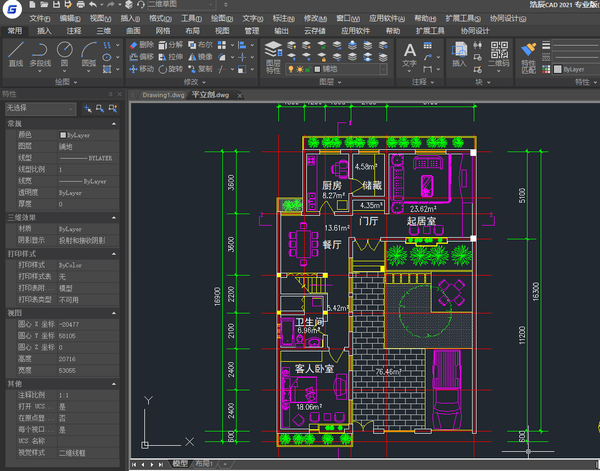Activate the 文字 text annotation tool
This screenshot has height=471, width=600.
pyautogui.click(x=410, y=54)
